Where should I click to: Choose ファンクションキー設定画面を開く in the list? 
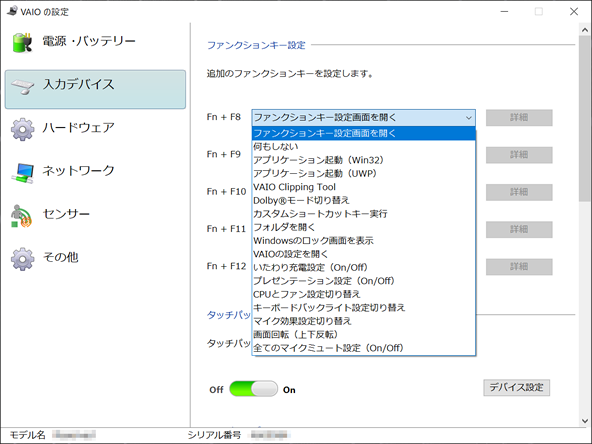pyautogui.click(x=364, y=133)
